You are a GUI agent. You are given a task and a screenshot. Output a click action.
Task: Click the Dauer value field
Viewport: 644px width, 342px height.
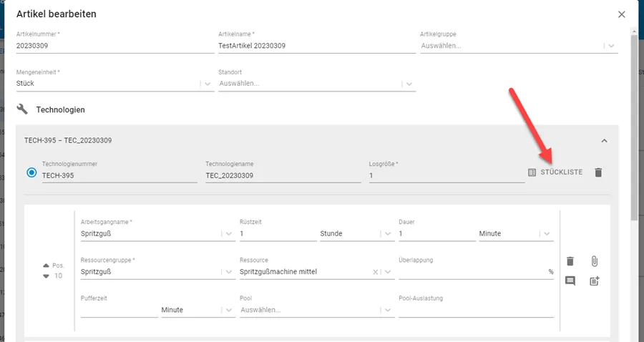(x=437, y=234)
